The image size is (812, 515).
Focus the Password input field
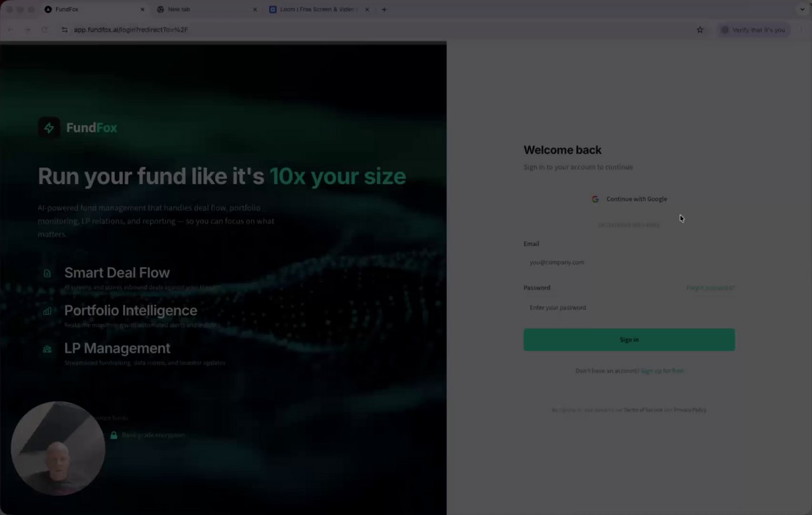click(629, 308)
